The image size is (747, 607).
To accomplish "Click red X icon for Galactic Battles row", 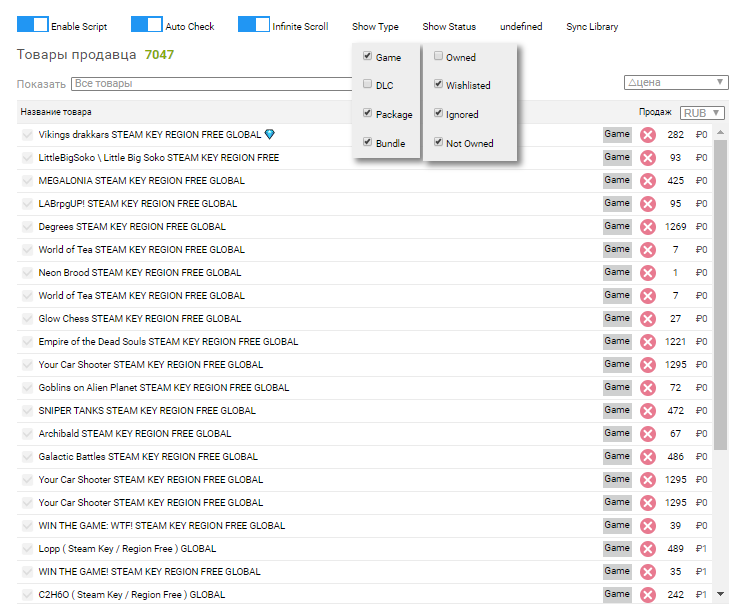I will pos(647,456).
